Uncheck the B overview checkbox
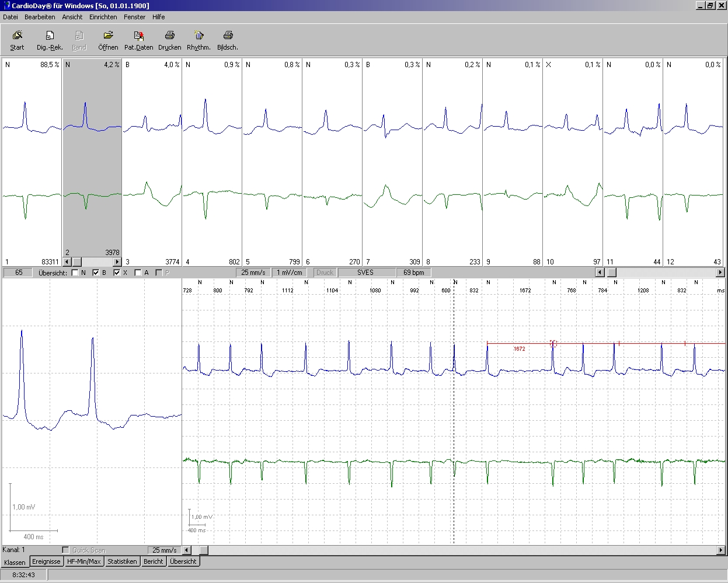 (x=96, y=273)
